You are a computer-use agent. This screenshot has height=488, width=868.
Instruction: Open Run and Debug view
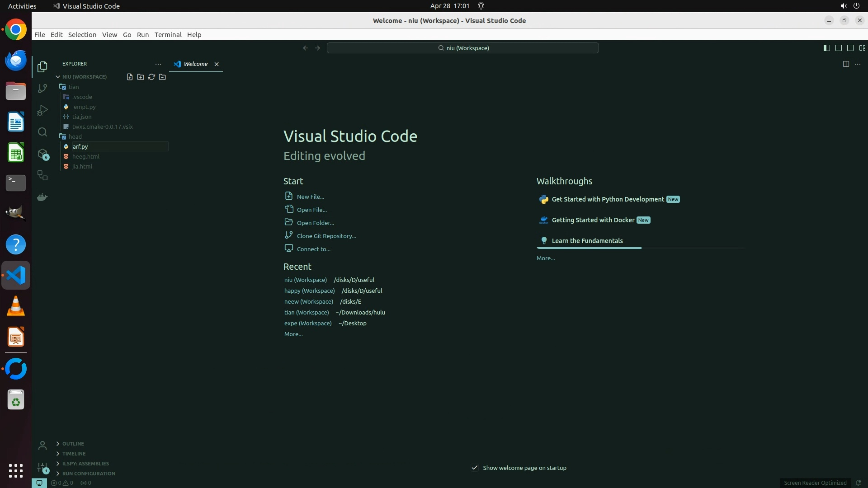click(x=42, y=110)
